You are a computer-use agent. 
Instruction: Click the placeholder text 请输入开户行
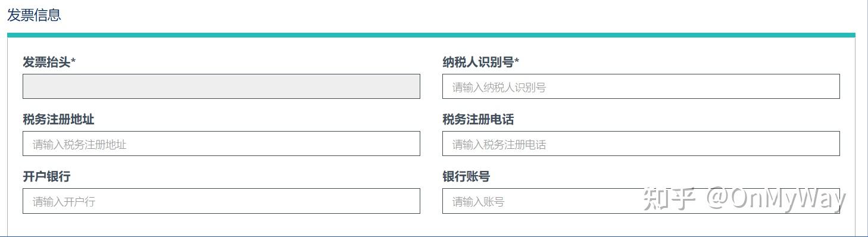(64, 201)
